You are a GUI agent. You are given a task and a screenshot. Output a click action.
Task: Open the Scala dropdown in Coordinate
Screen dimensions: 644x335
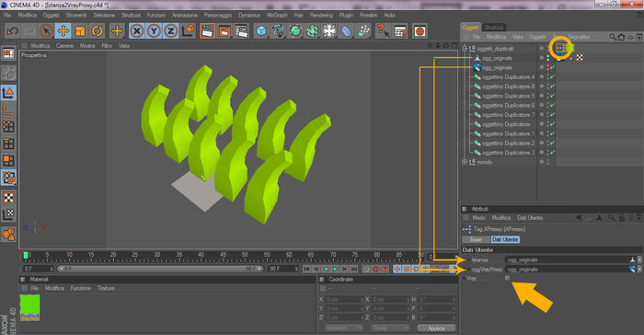point(390,328)
